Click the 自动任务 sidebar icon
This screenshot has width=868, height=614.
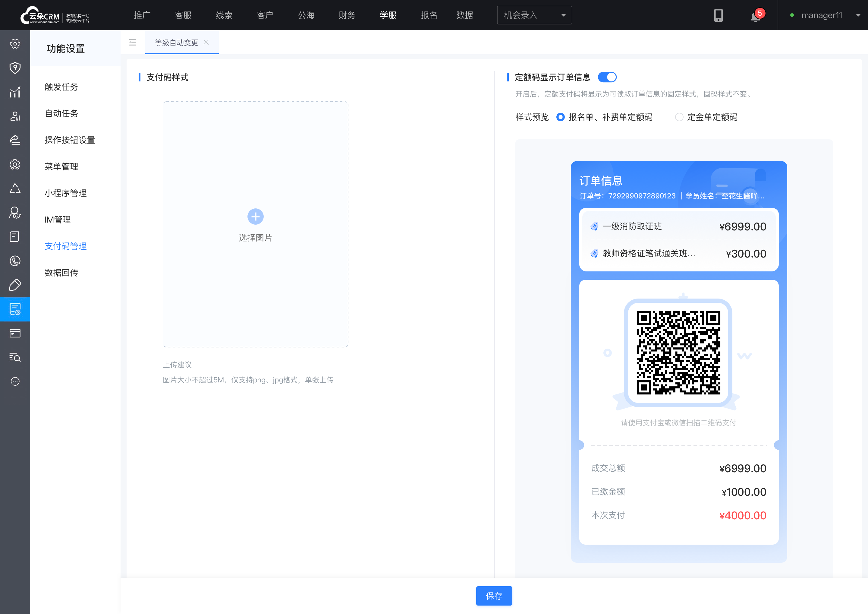(62, 114)
